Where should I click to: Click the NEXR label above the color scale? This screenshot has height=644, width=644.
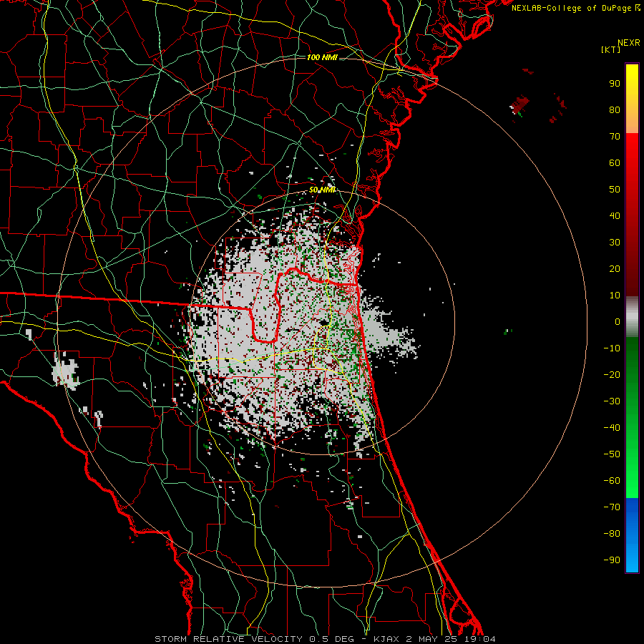point(629,42)
